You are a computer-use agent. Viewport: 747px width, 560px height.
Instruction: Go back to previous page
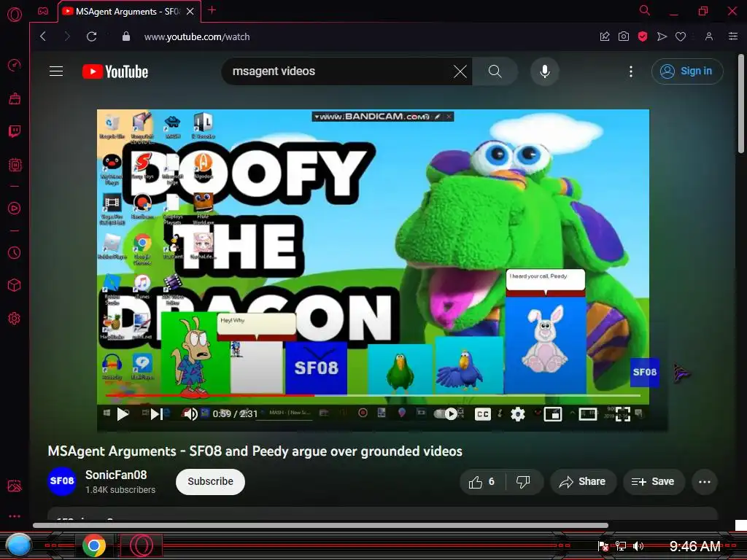click(x=43, y=36)
